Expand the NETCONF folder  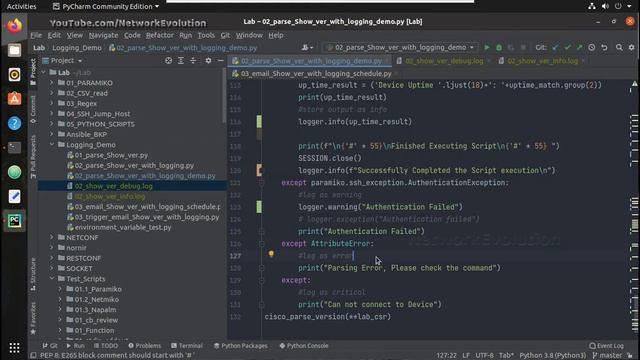[x=52, y=238]
